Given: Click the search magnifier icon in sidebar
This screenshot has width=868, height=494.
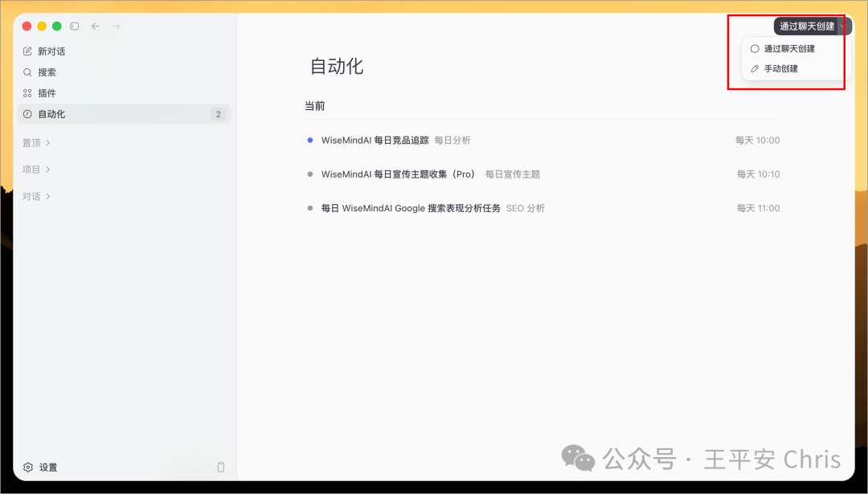Looking at the screenshot, I should 27,72.
